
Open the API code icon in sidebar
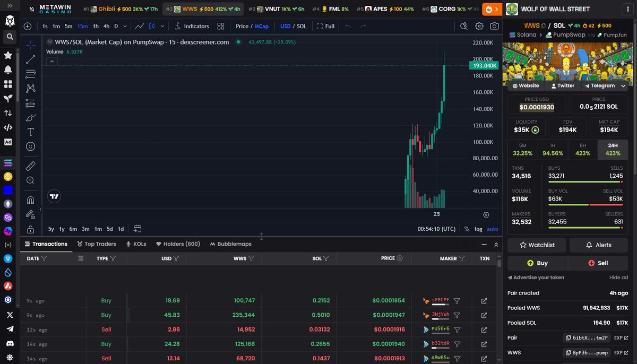[8, 127]
